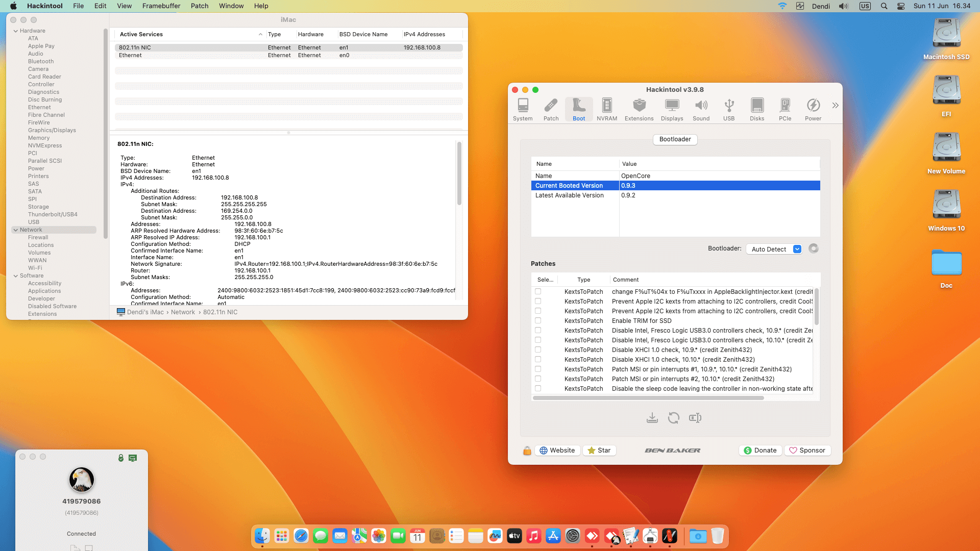Open the Hackintool app menu
Screen dimensions: 980x551
tap(45, 6)
